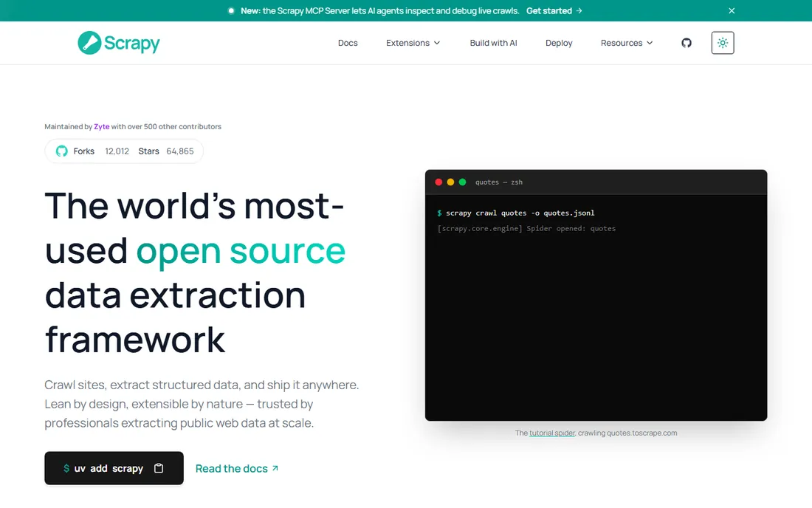Dismiss the announcement banner with the X
This screenshot has width=812, height=508.
pos(732,11)
